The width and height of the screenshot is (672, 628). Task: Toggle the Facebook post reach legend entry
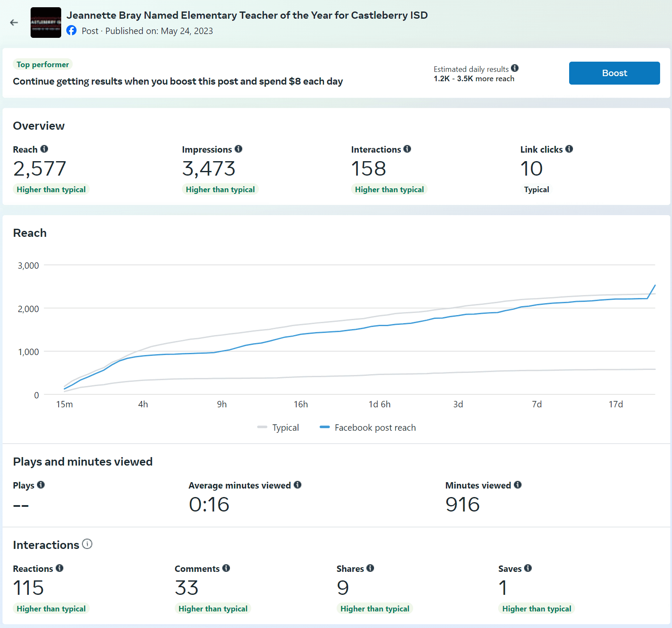(368, 427)
